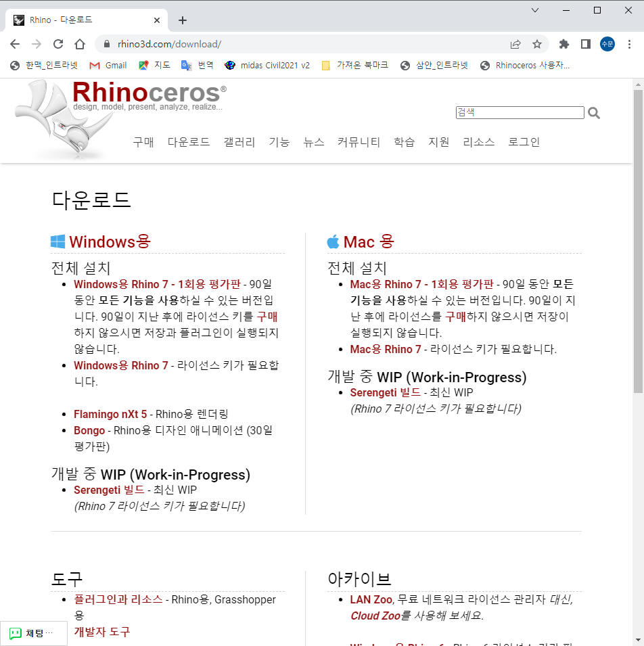Download Windows용 Rhino 7 - 1회용 평가판
644x646 pixels.
pos(157,284)
